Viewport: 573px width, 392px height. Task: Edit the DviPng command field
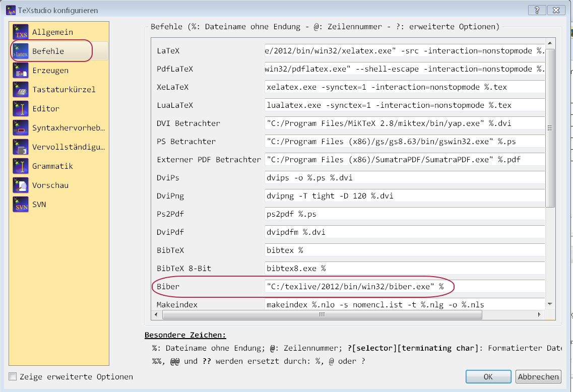tap(405, 196)
